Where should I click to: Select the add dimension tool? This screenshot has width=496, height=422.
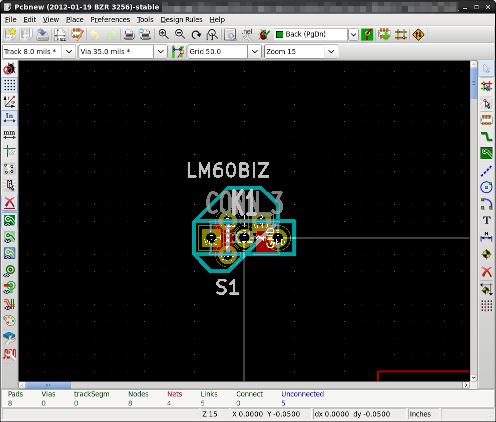(x=487, y=237)
